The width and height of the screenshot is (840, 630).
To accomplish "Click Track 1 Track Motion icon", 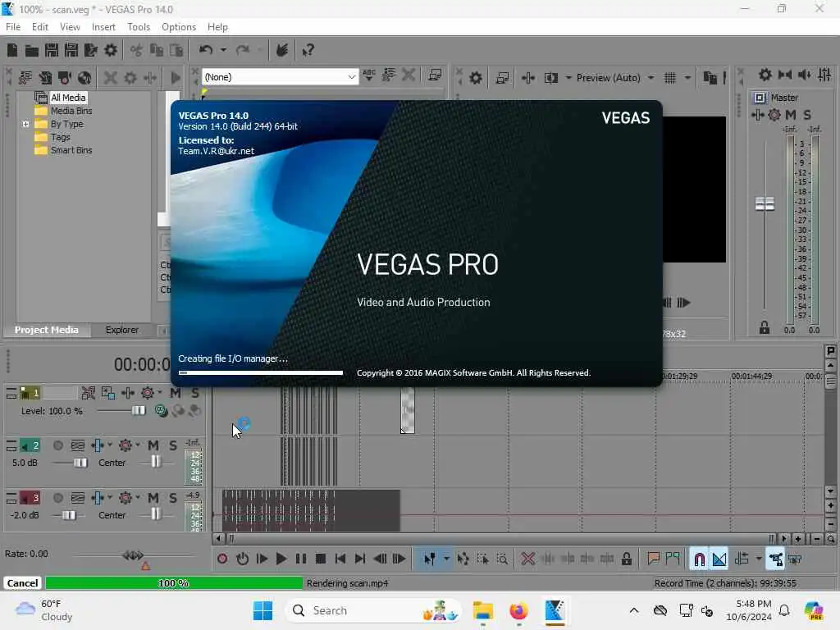I will pyautogui.click(x=107, y=393).
